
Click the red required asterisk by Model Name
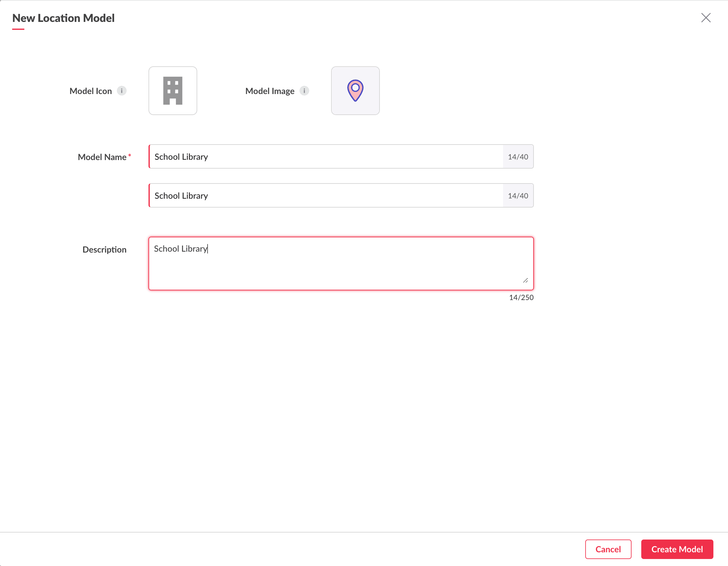point(130,155)
